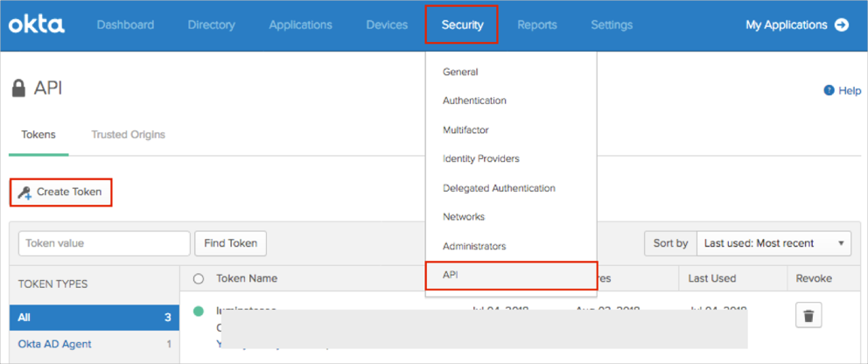Click the Find Token button

pos(230,243)
